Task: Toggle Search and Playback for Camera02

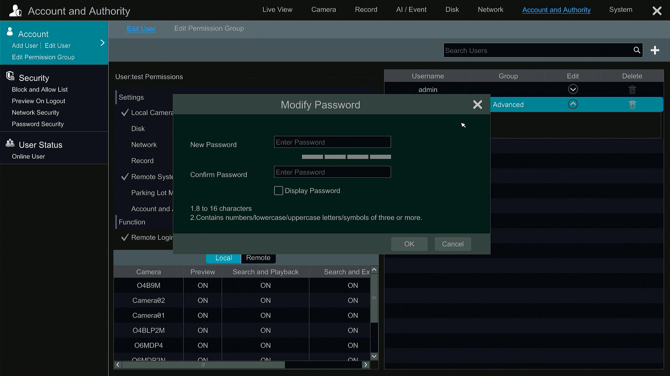Action: pyautogui.click(x=265, y=300)
